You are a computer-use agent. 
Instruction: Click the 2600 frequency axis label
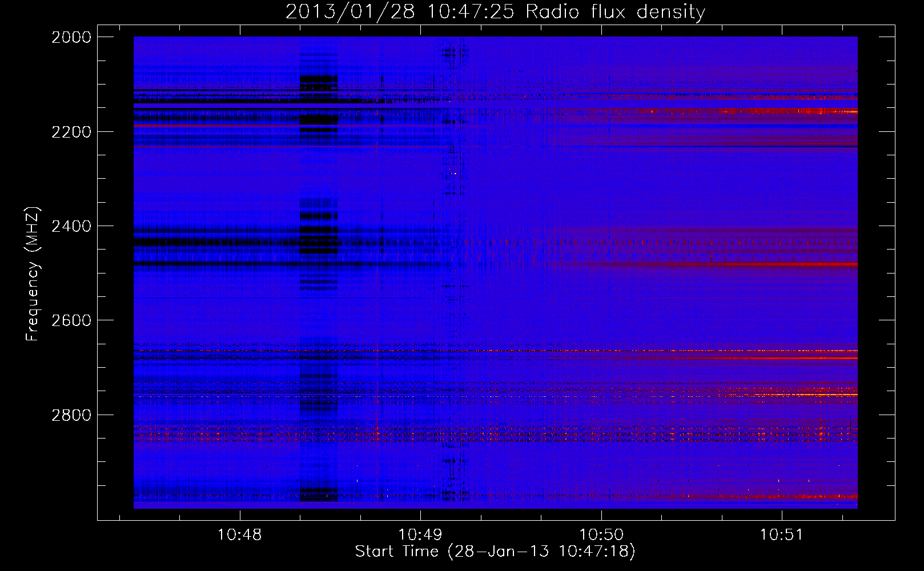(x=71, y=320)
